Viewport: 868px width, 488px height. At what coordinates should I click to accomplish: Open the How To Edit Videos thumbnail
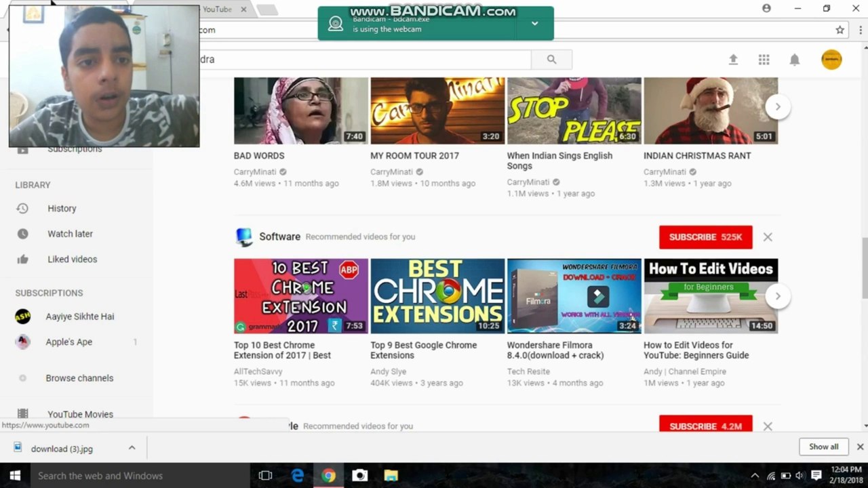coord(711,296)
